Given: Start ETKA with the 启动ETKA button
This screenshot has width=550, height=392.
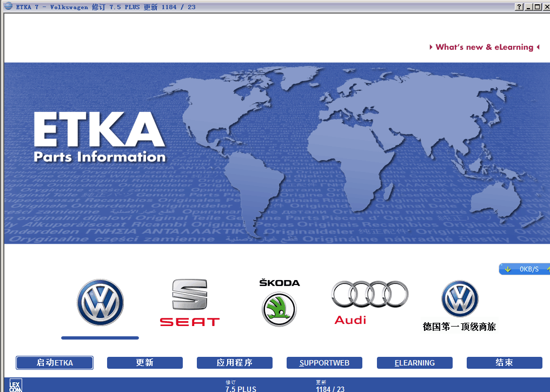Looking at the screenshot, I should (x=55, y=363).
